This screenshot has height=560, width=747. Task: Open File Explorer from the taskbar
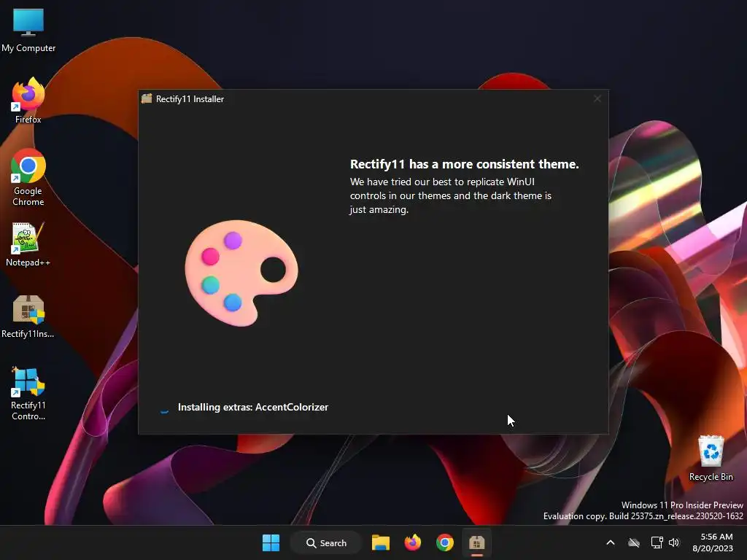381,542
